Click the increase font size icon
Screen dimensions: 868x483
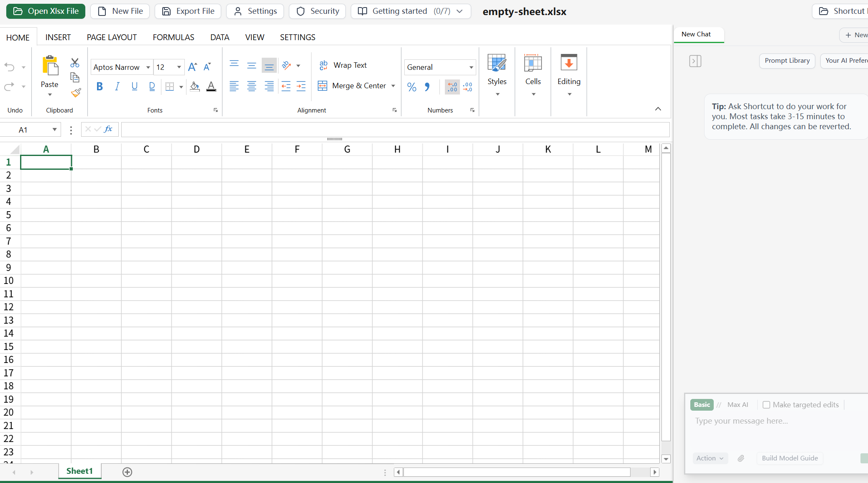(x=192, y=67)
